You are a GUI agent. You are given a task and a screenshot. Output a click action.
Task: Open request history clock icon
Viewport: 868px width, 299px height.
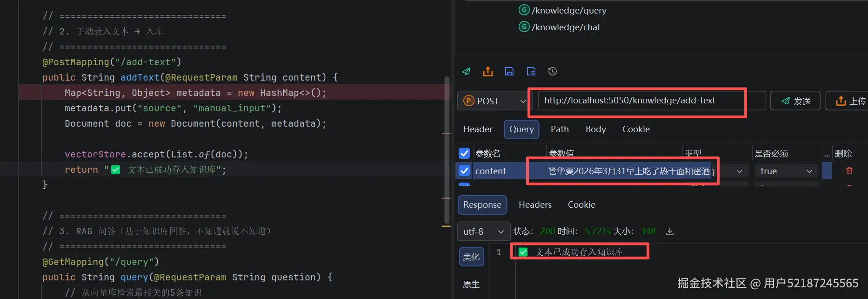[553, 71]
